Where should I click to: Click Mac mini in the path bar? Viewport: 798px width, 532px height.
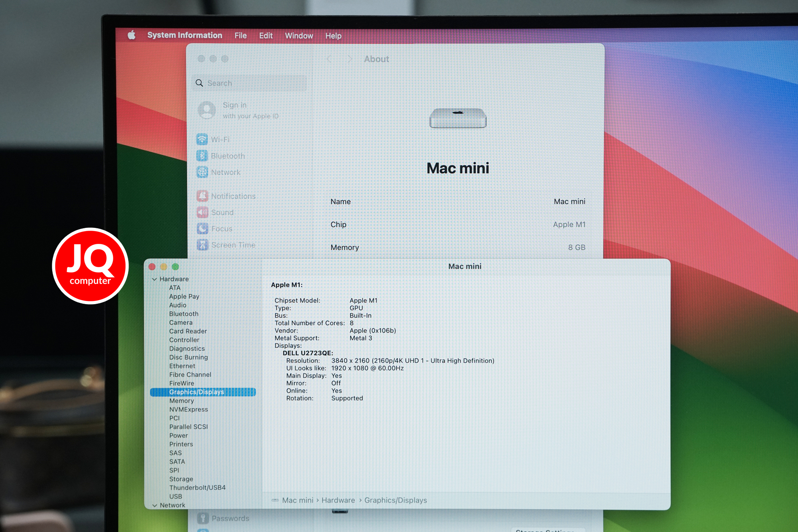click(298, 500)
